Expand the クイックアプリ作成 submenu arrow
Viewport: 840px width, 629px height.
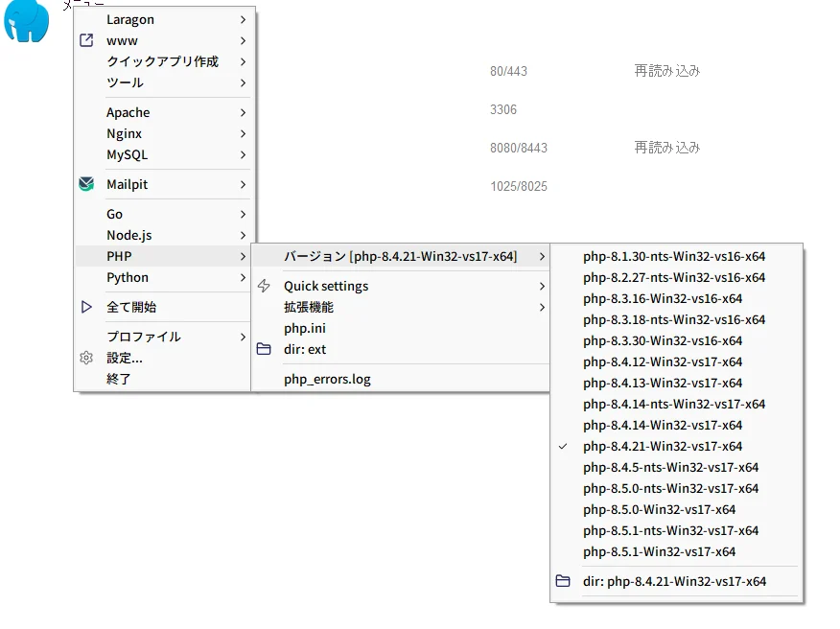tap(244, 61)
